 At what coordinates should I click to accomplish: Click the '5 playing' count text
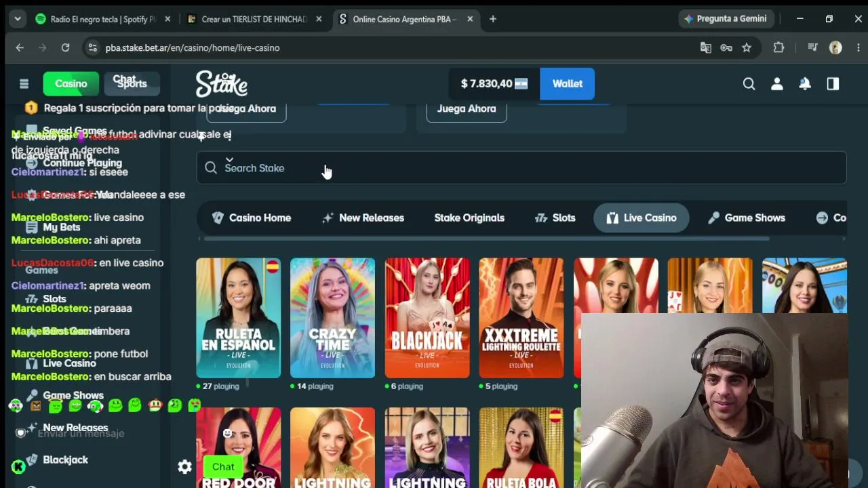(501, 386)
